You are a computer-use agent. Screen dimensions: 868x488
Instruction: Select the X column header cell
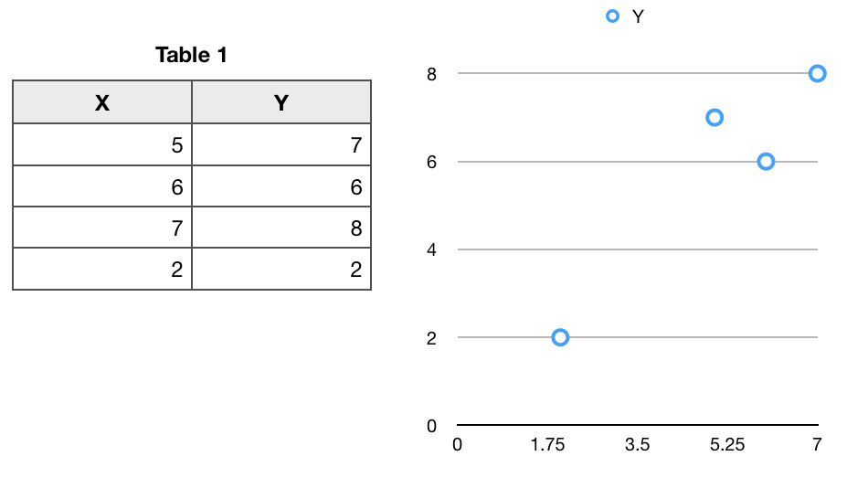[x=102, y=102]
